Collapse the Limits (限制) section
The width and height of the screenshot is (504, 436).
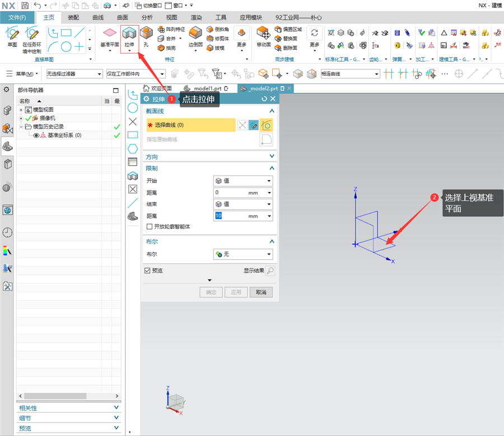272,168
